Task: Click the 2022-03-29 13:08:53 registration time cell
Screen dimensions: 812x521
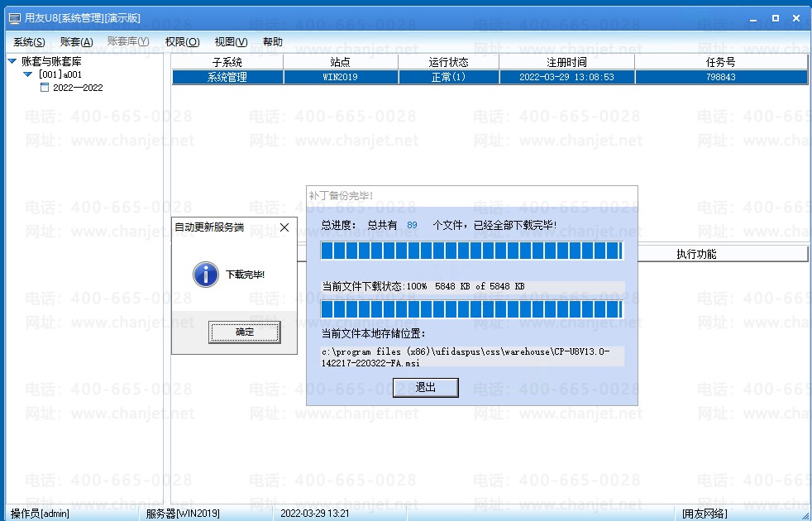Action: pos(567,77)
